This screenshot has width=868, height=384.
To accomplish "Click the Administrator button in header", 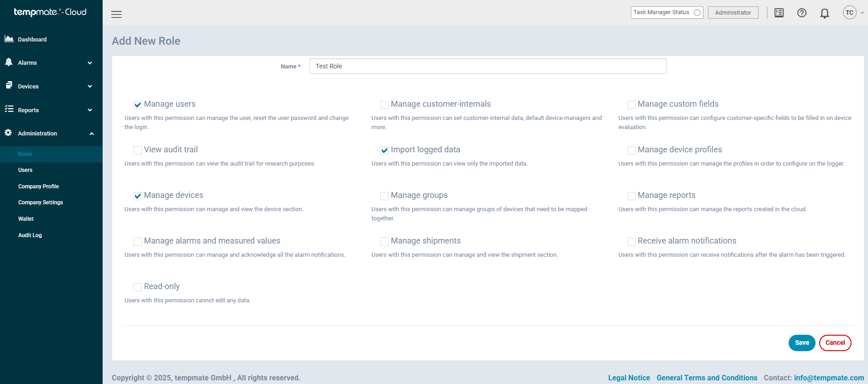I will click(733, 13).
